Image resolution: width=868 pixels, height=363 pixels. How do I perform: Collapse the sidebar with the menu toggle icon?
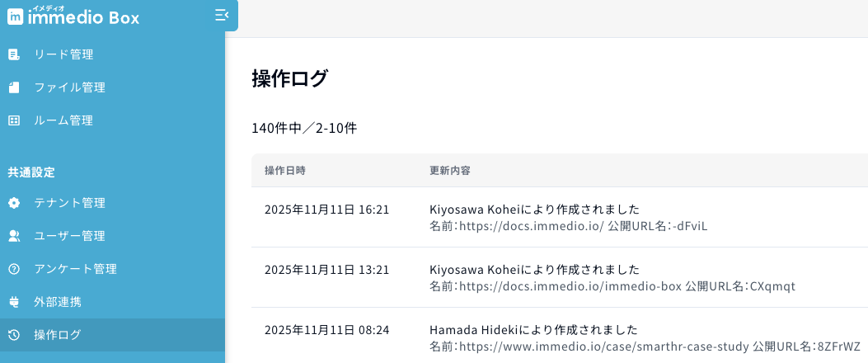[220, 15]
